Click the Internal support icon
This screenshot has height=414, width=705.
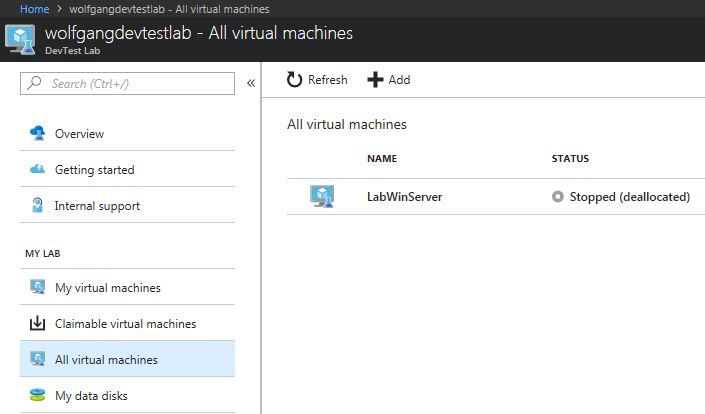[38, 206]
